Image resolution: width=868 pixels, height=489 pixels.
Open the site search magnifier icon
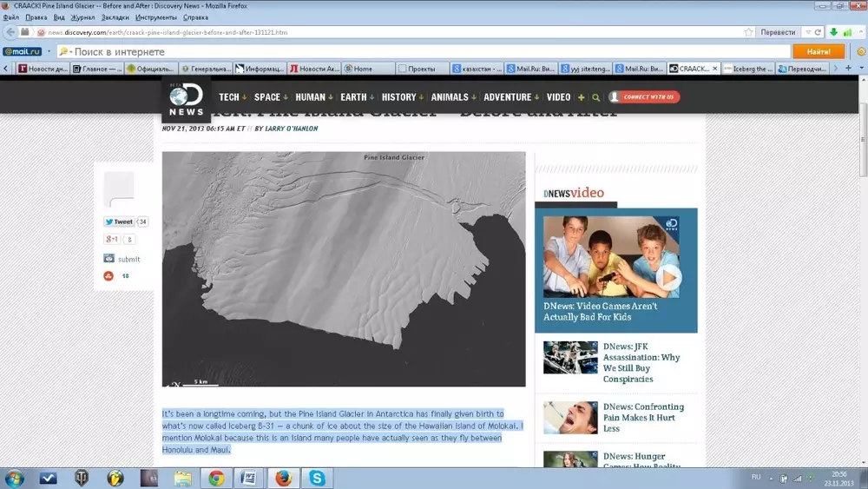click(595, 97)
